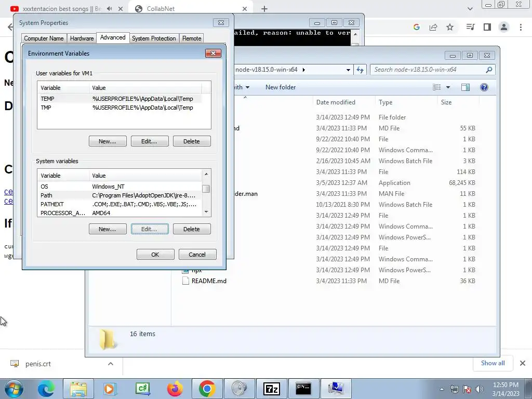Open the Microsoft Edge taskbar icon

pyautogui.click(x=46, y=389)
